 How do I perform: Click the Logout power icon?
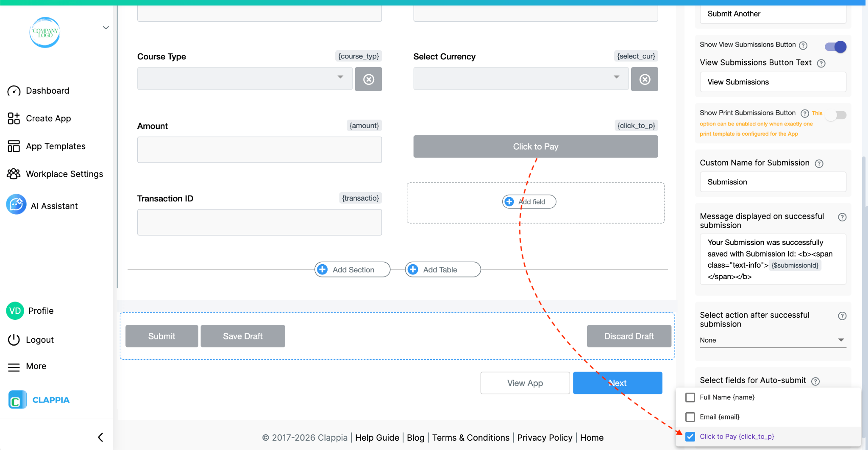point(13,339)
